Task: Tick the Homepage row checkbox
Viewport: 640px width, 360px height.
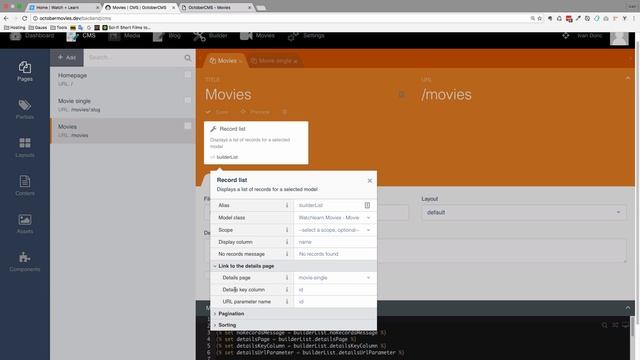Action: coord(187,75)
